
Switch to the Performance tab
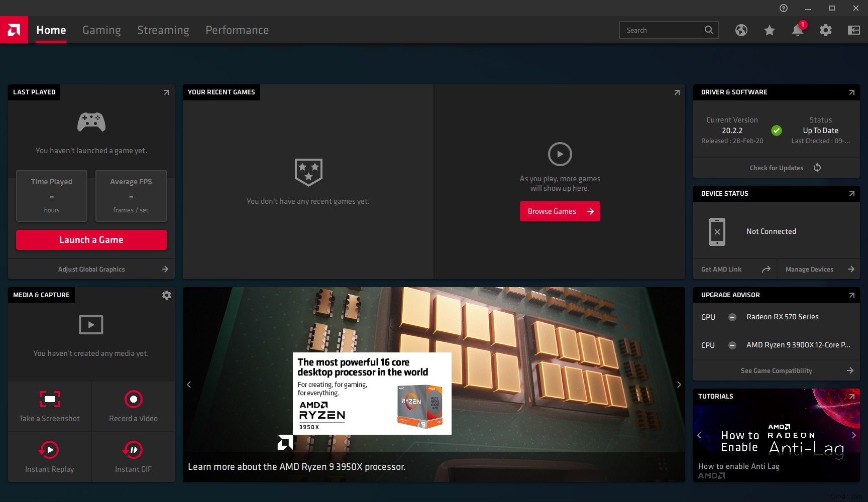click(x=237, y=30)
